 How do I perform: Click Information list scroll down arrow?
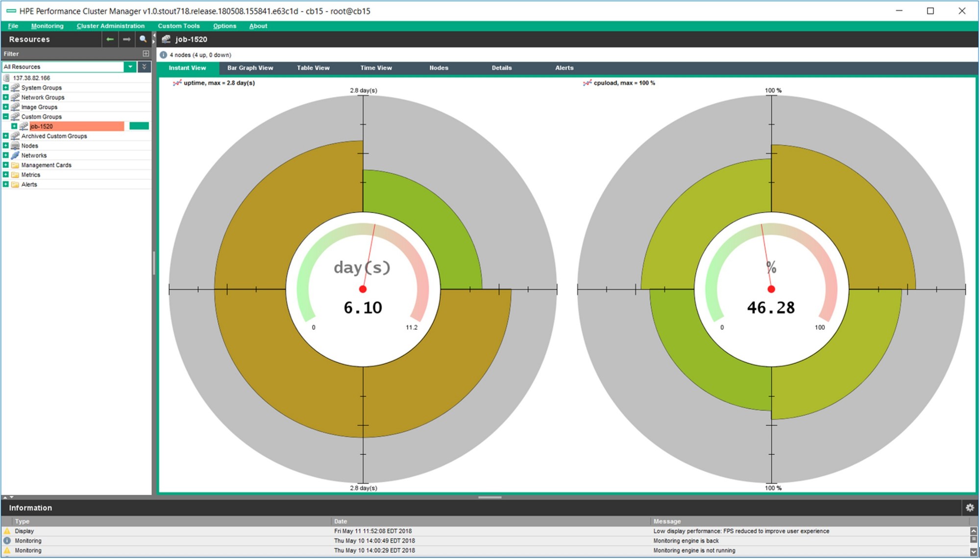coord(974,551)
